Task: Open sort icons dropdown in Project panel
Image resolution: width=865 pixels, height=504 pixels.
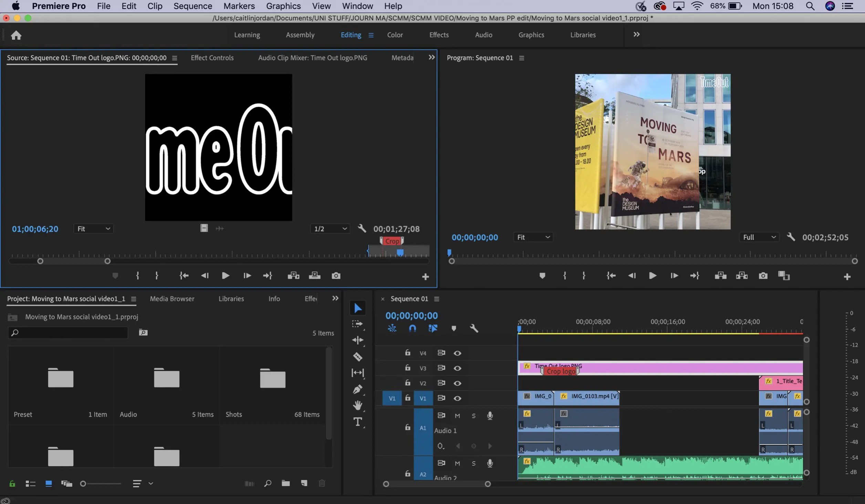Action: [143, 483]
